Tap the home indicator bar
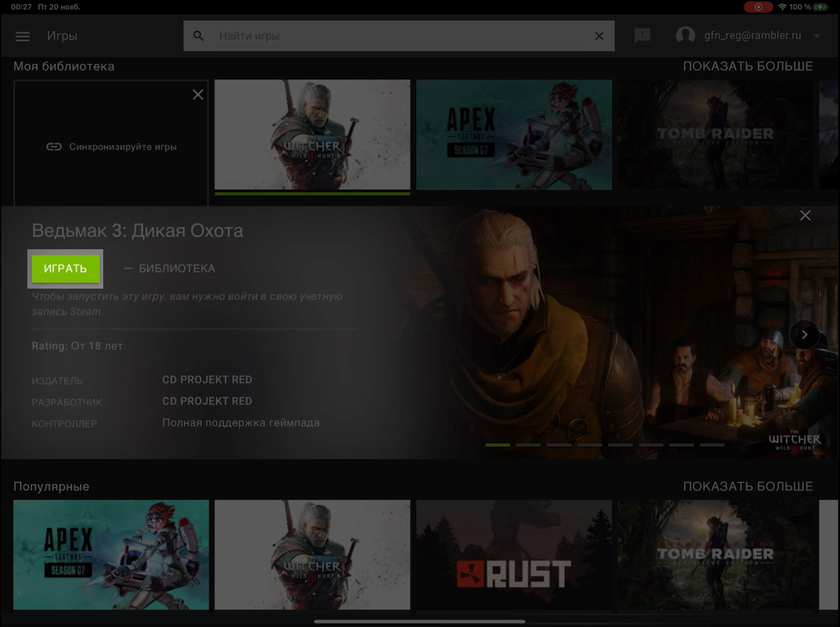Viewport: 840px width, 627px height. [x=419, y=621]
